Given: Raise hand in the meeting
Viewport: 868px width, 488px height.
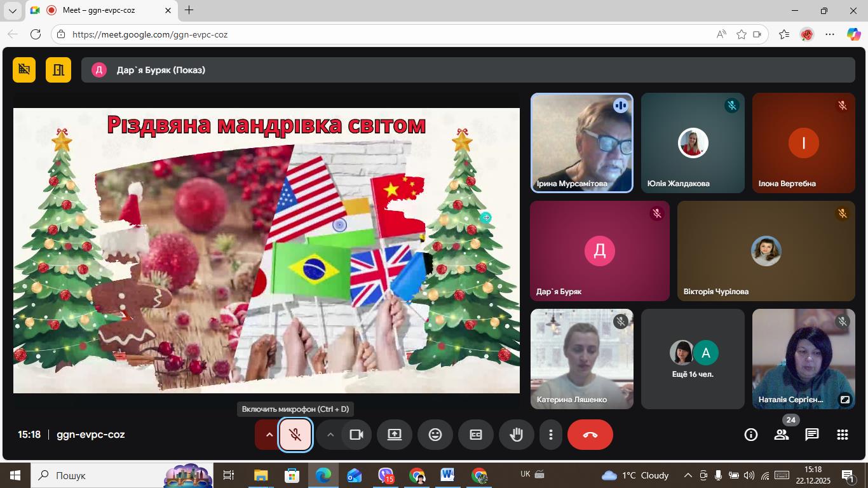Looking at the screenshot, I should (517, 435).
